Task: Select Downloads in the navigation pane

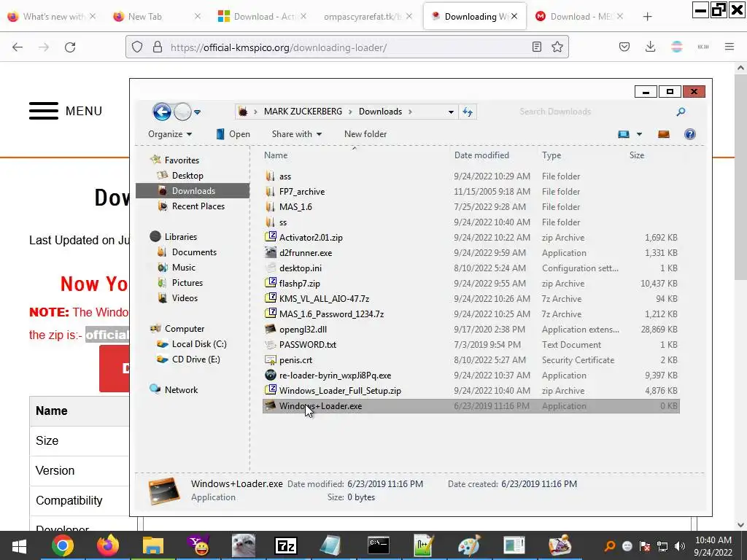Action: click(x=193, y=191)
